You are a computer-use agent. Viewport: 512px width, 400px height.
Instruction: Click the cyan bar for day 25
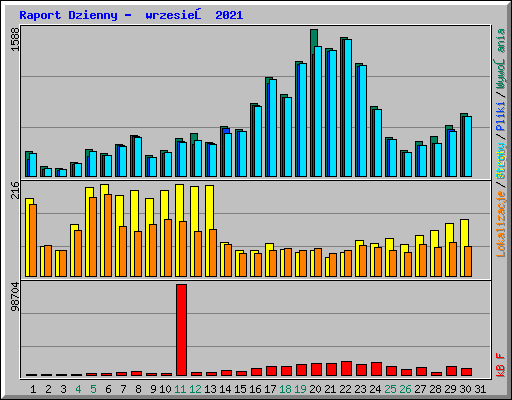pos(393,158)
